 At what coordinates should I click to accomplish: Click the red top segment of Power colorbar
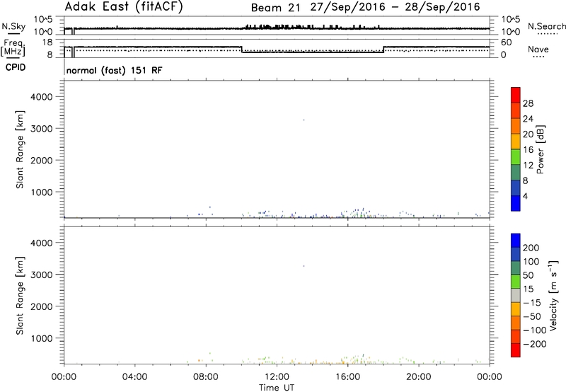[516, 95]
